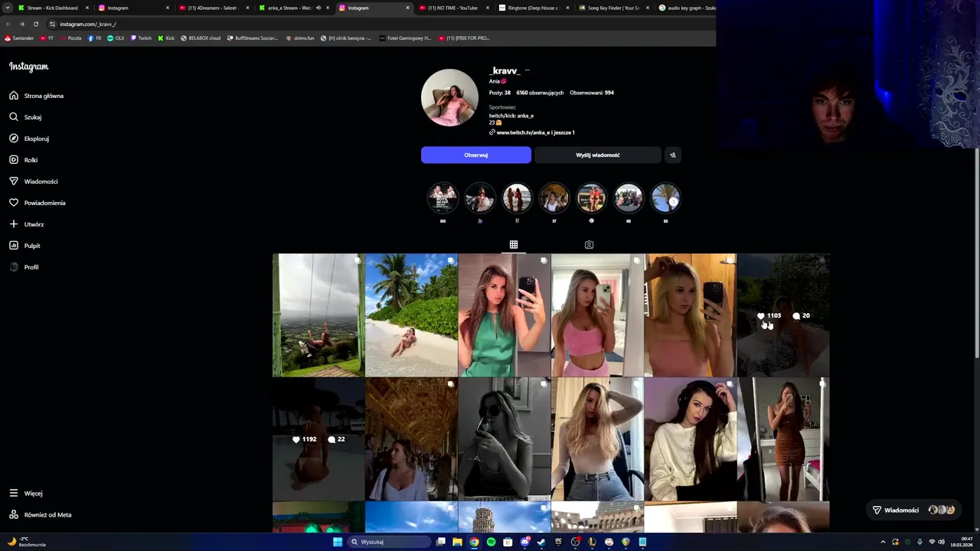Open Task View on taskbar

coord(441,542)
